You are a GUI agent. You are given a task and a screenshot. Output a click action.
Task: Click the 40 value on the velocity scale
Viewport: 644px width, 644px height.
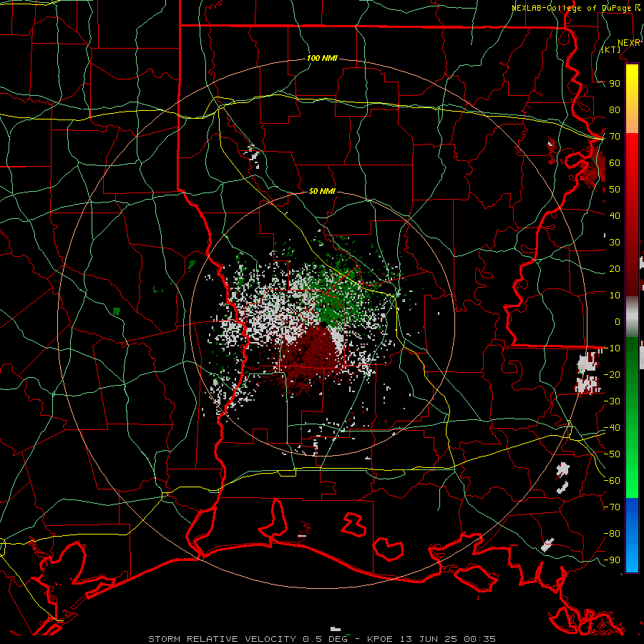615,215
